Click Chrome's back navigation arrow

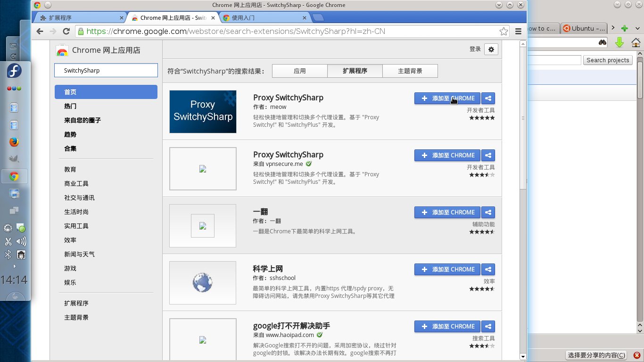[x=40, y=32]
